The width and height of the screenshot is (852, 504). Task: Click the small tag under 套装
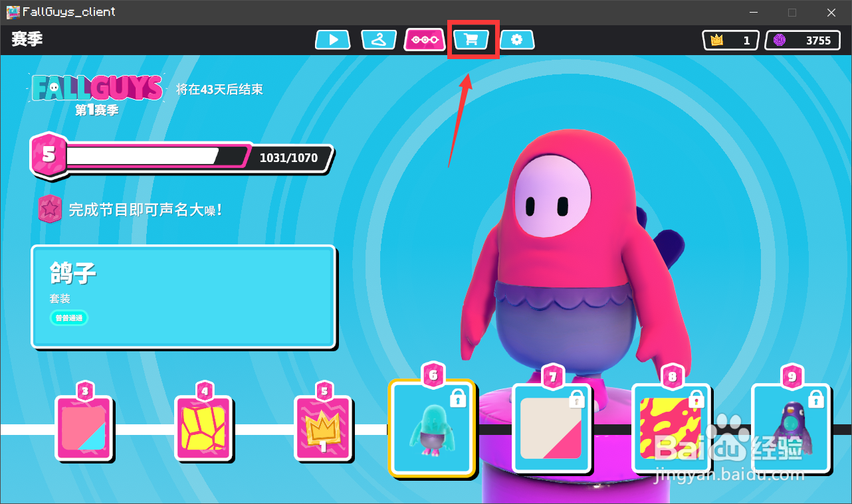point(69,318)
